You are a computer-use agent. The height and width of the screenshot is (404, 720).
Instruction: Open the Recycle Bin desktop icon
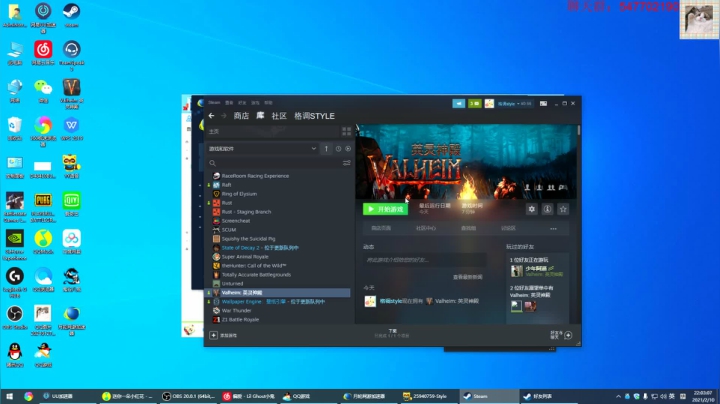click(x=15, y=129)
